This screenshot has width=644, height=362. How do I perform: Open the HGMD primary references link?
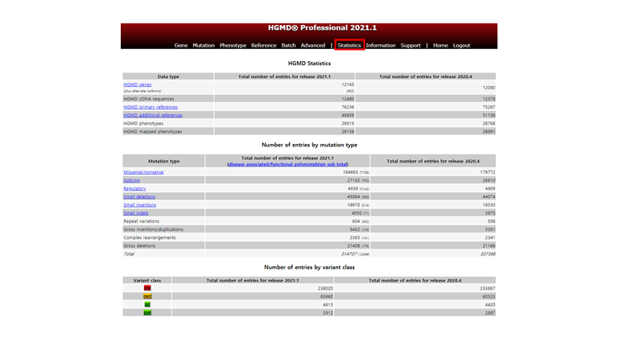(x=151, y=107)
